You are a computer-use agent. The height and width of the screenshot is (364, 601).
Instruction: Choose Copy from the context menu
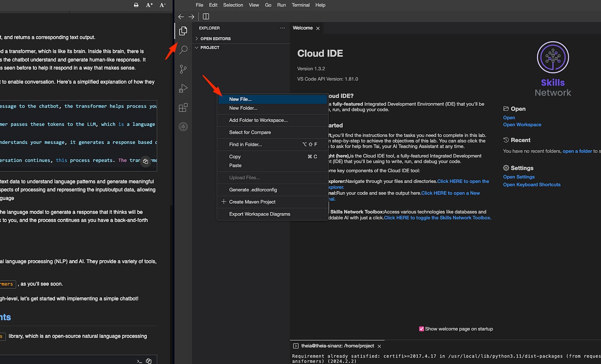pyautogui.click(x=273, y=157)
